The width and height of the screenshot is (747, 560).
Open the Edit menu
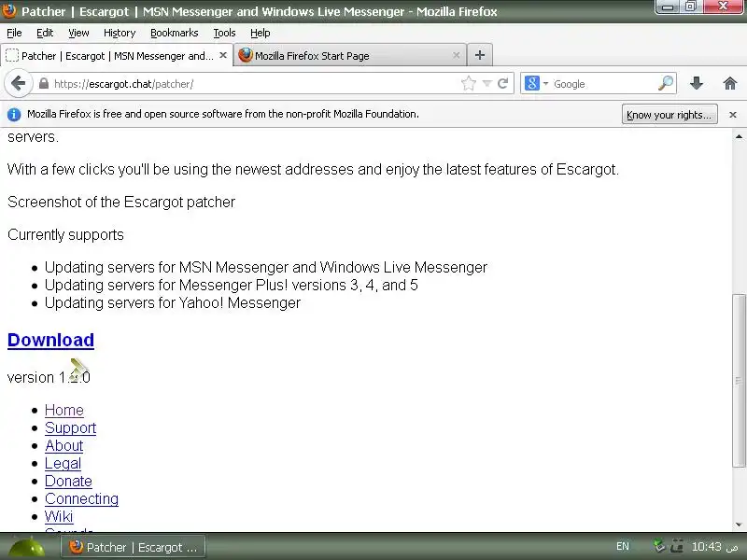[45, 33]
